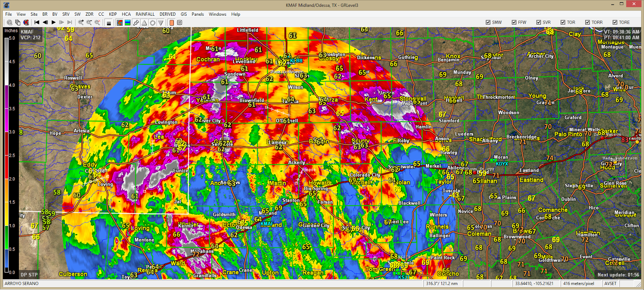Screen dimensions: 644x290
Task: Click the orange panel toolbar icon
Action: pos(171,23)
